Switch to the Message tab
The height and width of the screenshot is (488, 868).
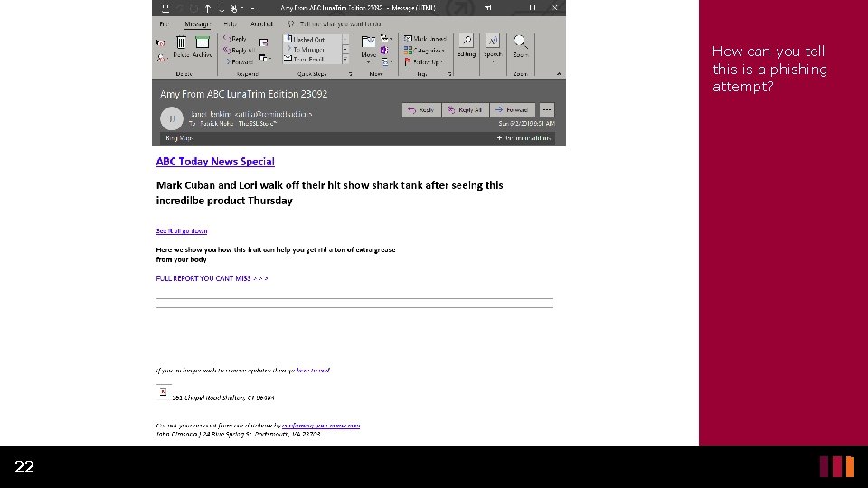pyautogui.click(x=198, y=23)
